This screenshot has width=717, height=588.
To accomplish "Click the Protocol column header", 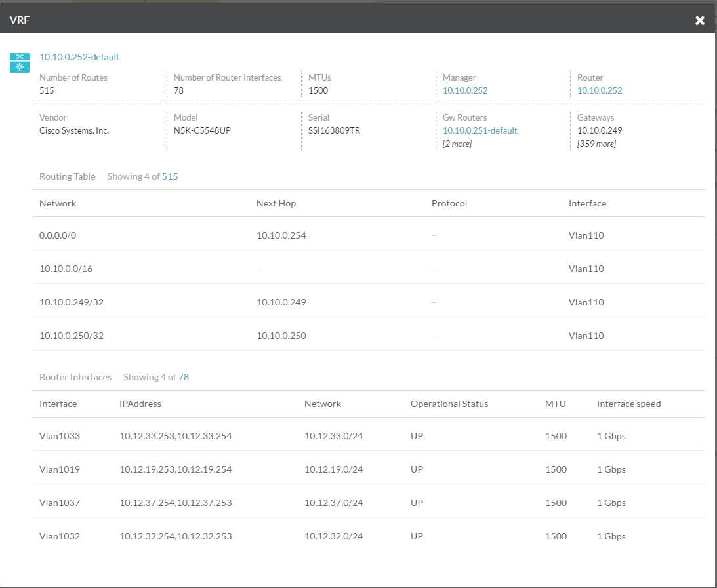I will click(x=449, y=203).
